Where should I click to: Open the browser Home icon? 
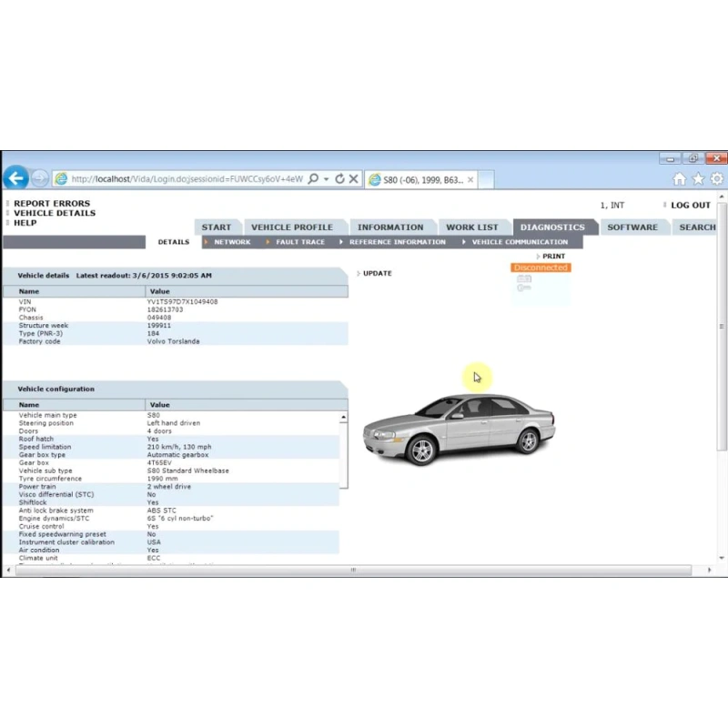pos(679,178)
